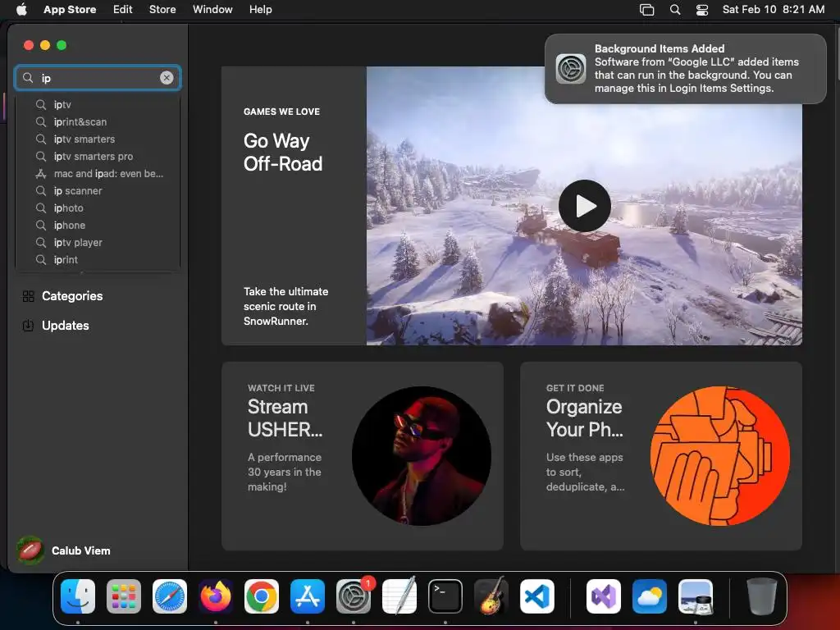The image size is (840, 630).
Task: Open the Preview app from the Dock
Action: (x=696, y=596)
